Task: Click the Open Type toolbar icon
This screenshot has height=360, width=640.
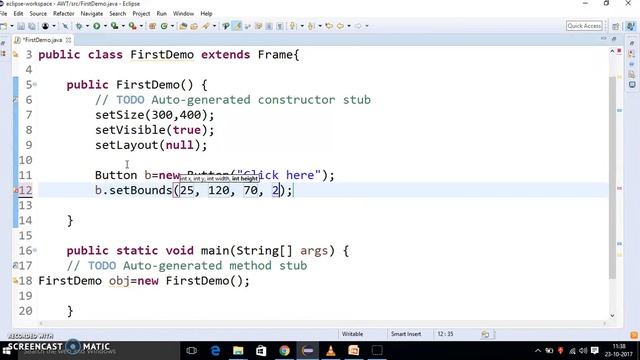Action: (x=183, y=26)
